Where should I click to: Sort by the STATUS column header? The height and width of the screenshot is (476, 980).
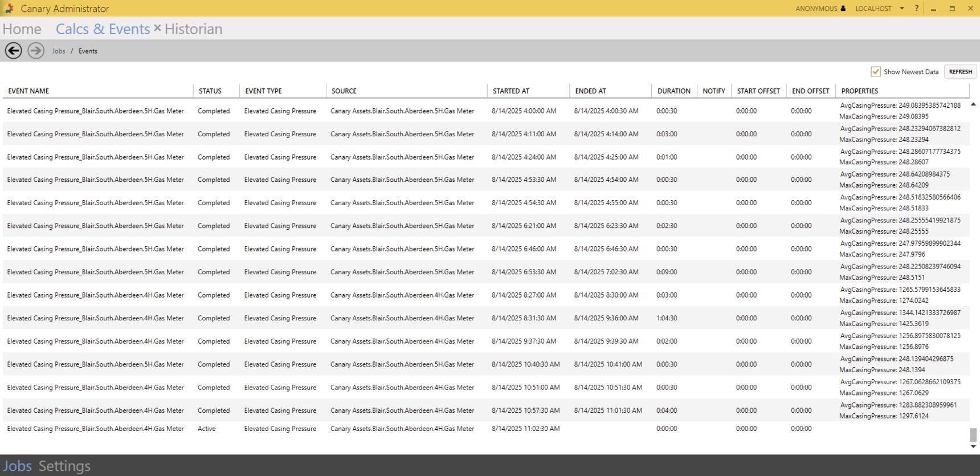pyautogui.click(x=210, y=91)
